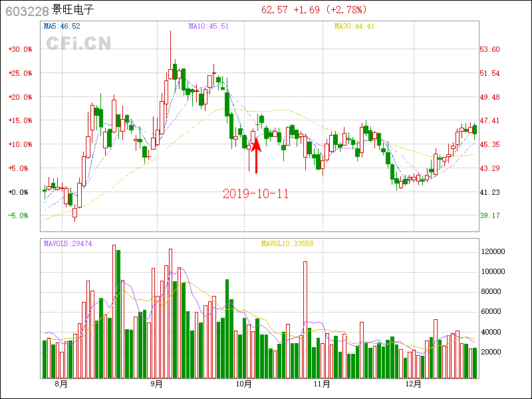
Task: Click the +15.0% axis label
Action: click(x=20, y=121)
